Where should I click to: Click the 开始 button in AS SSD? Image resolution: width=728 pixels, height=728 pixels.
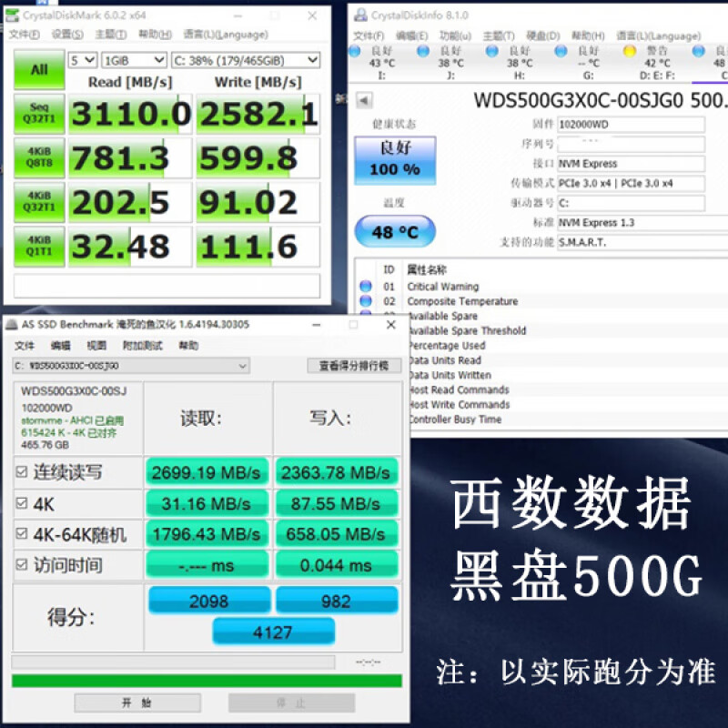[x=137, y=703]
